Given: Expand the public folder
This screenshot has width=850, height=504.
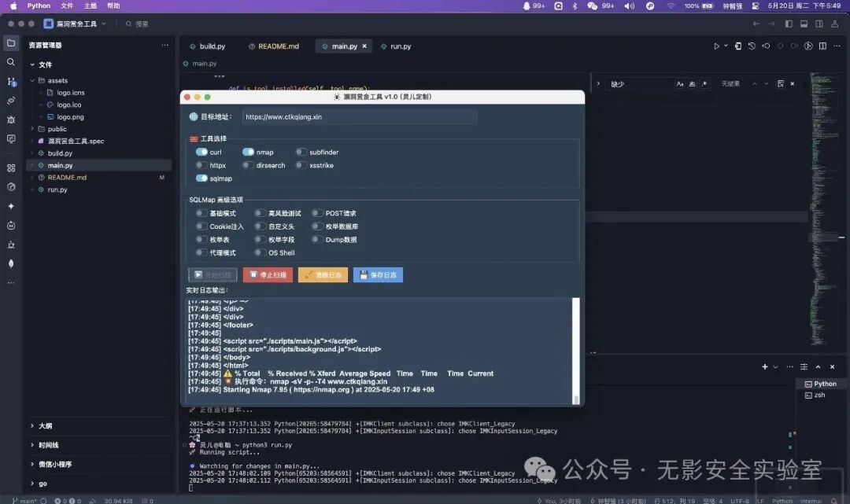Looking at the screenshot, I should tap(32, 129).
